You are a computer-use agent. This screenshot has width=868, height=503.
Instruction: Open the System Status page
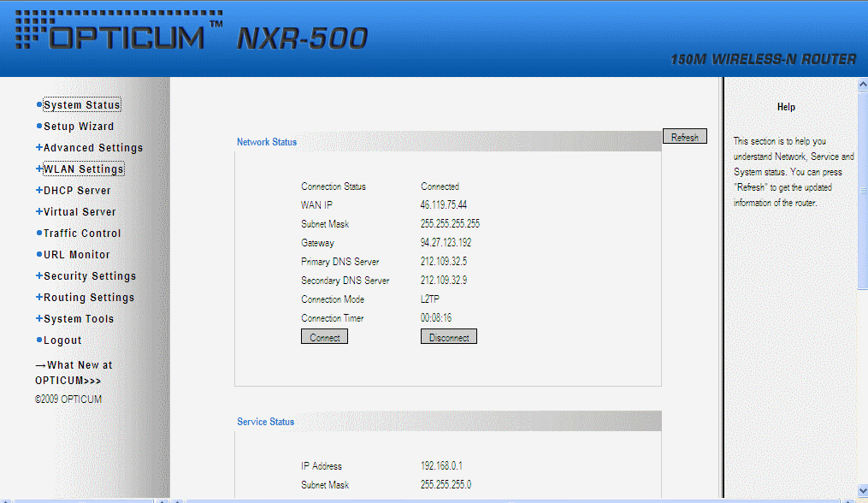click(x=82, y=104)
